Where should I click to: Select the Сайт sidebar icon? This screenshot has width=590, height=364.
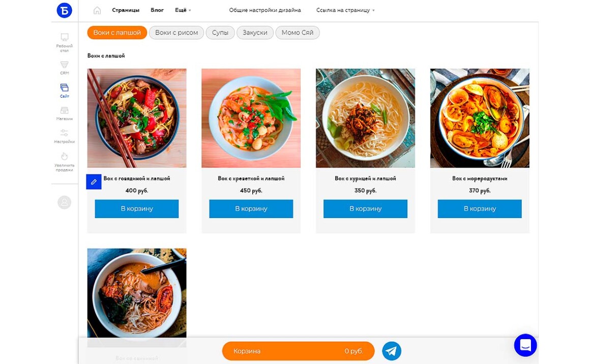coord(65,88)
